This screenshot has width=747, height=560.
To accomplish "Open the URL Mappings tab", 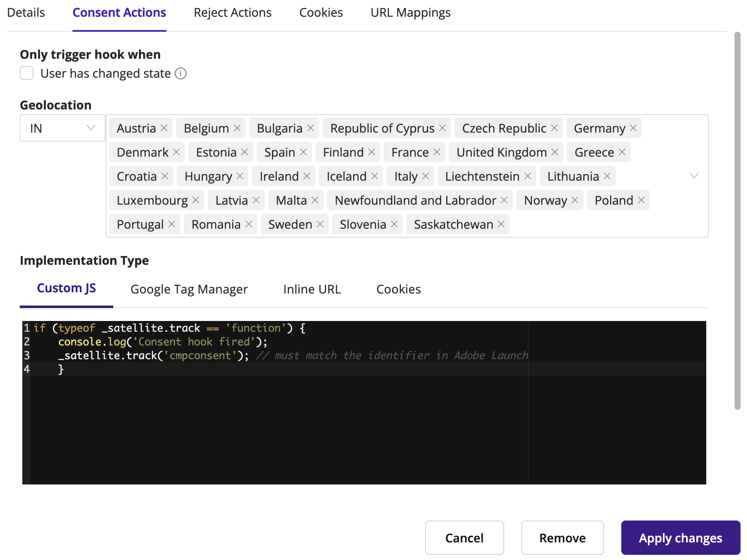I will tap(411, 13).
